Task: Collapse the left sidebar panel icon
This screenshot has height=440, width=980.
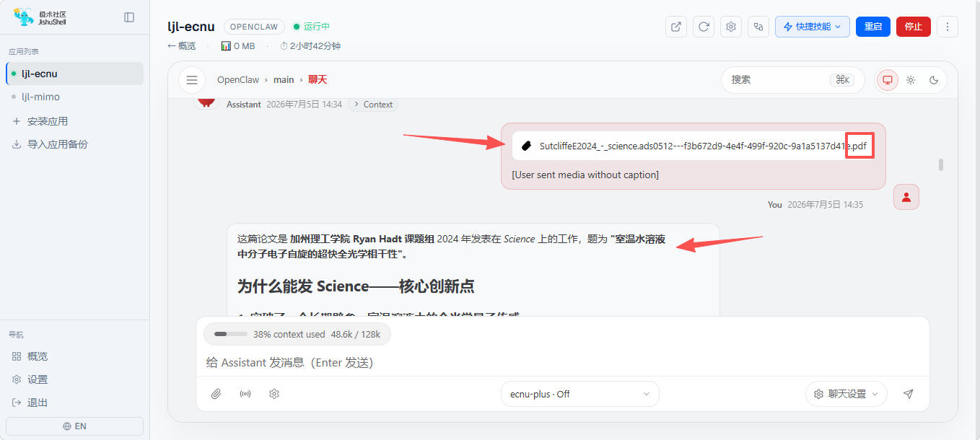Action: click(129, 17)
